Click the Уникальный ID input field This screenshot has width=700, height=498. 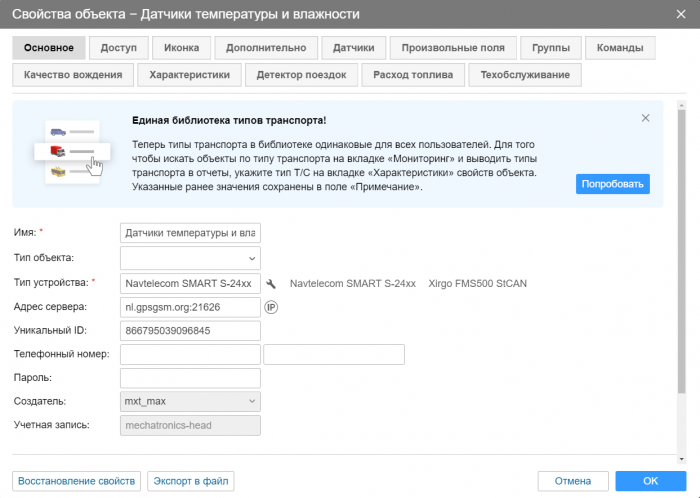190,330
